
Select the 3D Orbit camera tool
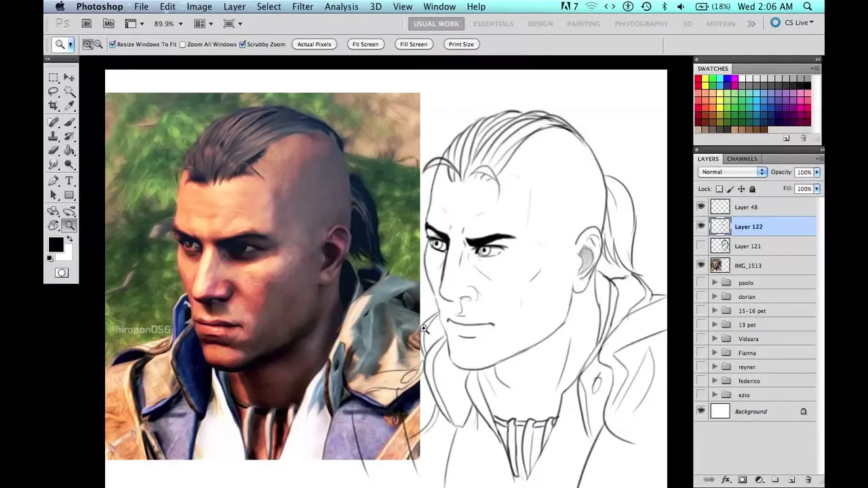69,211
